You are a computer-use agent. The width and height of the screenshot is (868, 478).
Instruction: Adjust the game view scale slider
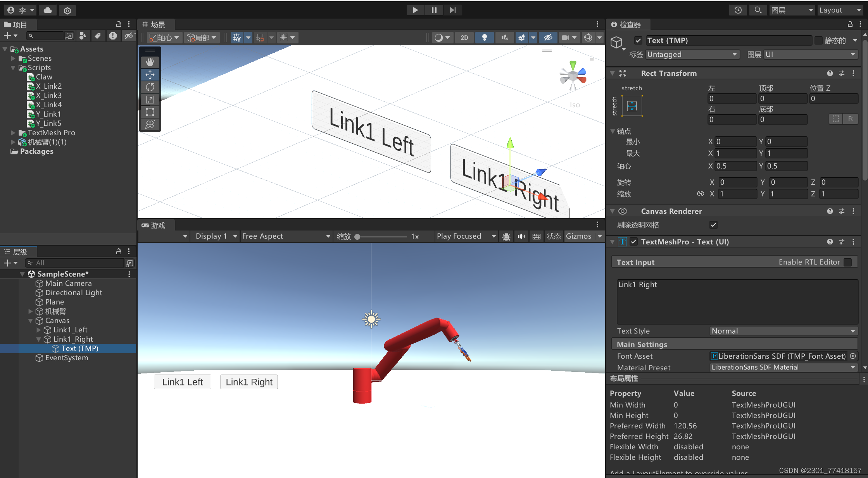pos(357,237)
